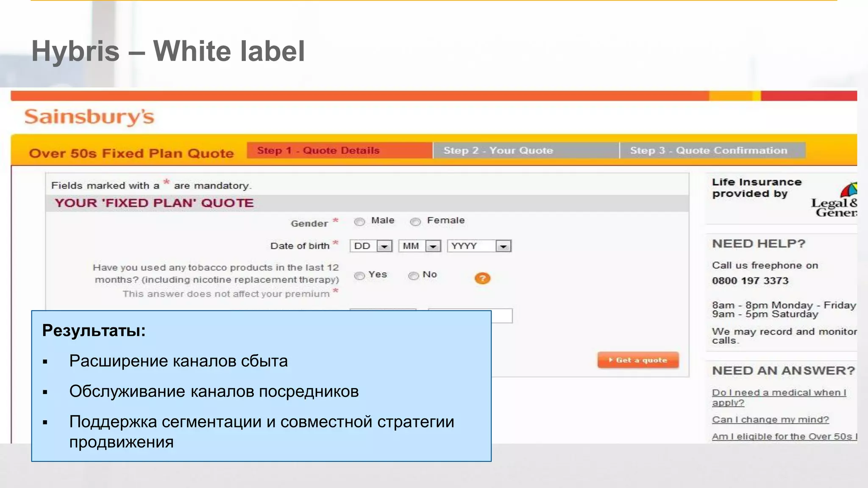This screenshot has width=868, height=488.
Task: Click the 'Hybris – White label' slide title
Action: 168,51
